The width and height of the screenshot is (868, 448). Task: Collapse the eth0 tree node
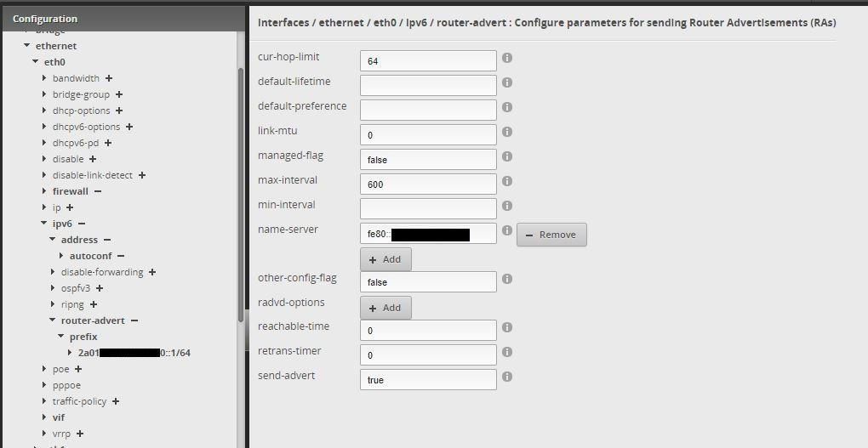(35, 62)
